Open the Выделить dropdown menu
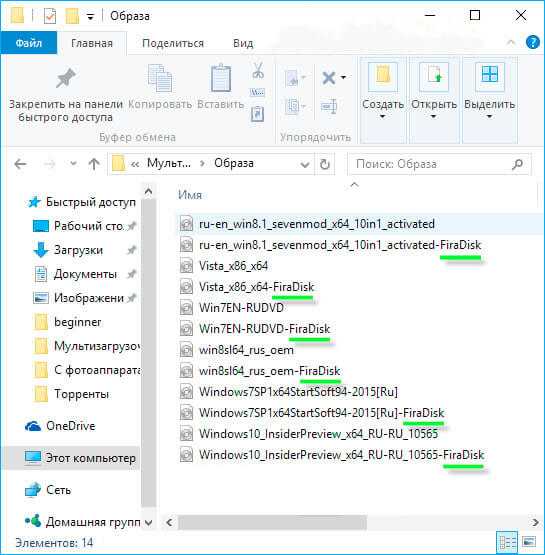Viewport: 545px width, 555px height. coord(489,91)
